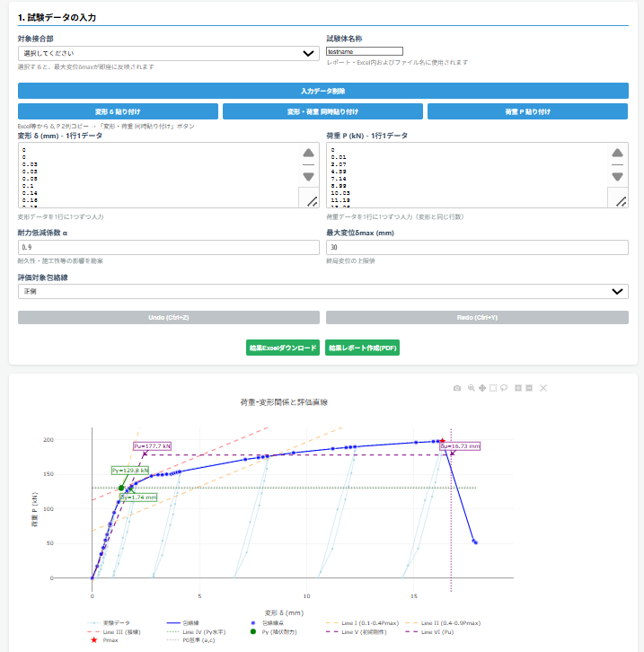
Task: Click the Autoscale icon in chart toolbar
Action: [x=543, y=388]
